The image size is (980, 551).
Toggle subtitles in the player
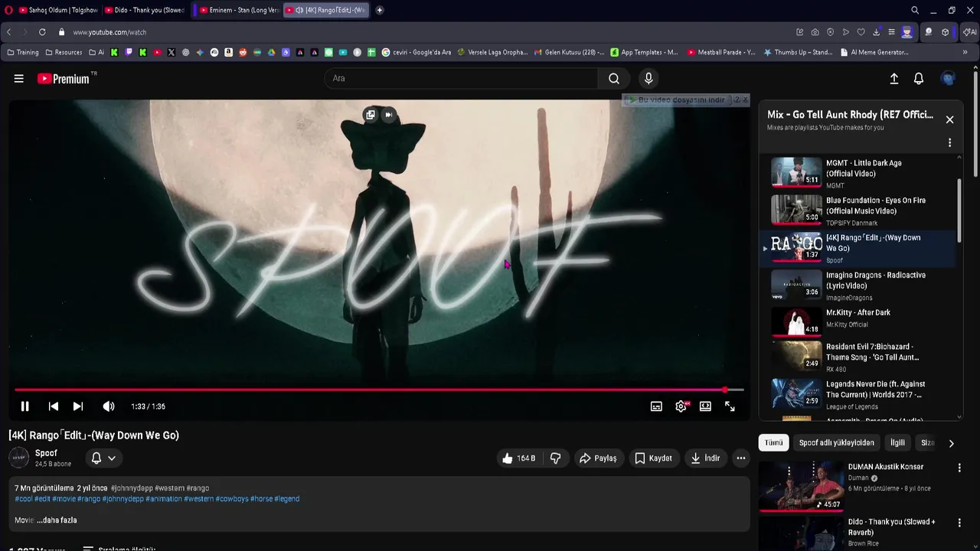[656, 406]
